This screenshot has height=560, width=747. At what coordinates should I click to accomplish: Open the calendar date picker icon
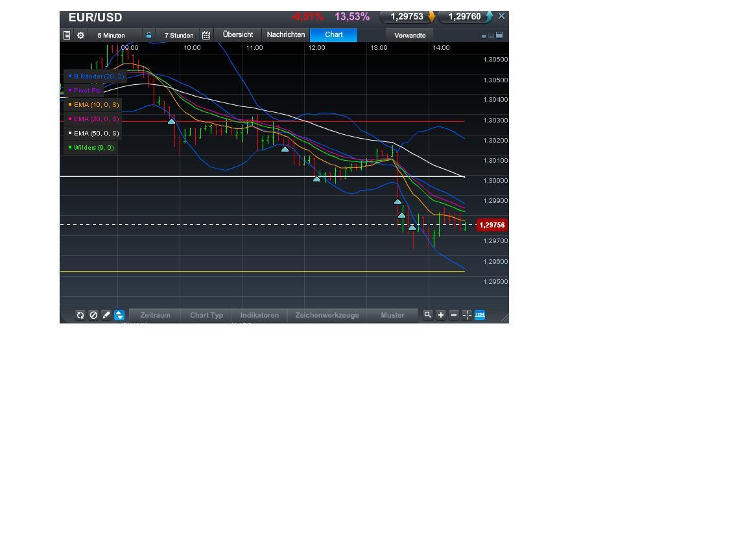(x=206, y=35)
